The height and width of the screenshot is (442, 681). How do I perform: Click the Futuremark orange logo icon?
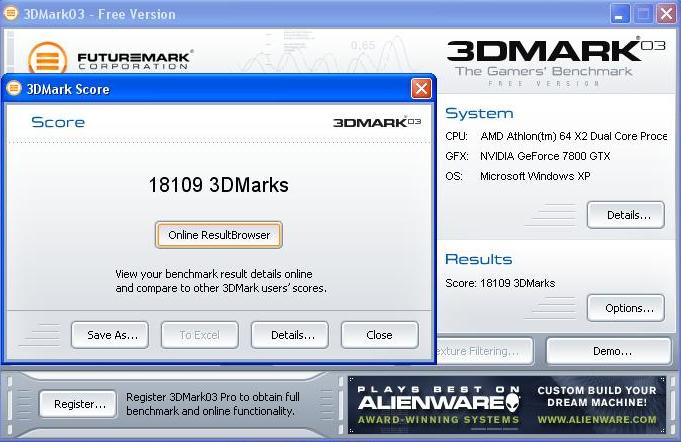[47, 59]
